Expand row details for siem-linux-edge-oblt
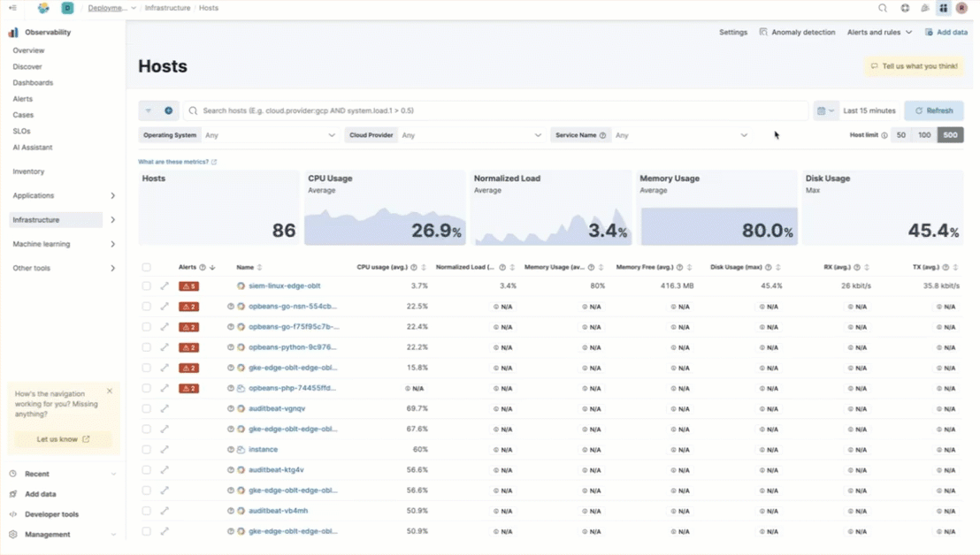 [165, 286]
